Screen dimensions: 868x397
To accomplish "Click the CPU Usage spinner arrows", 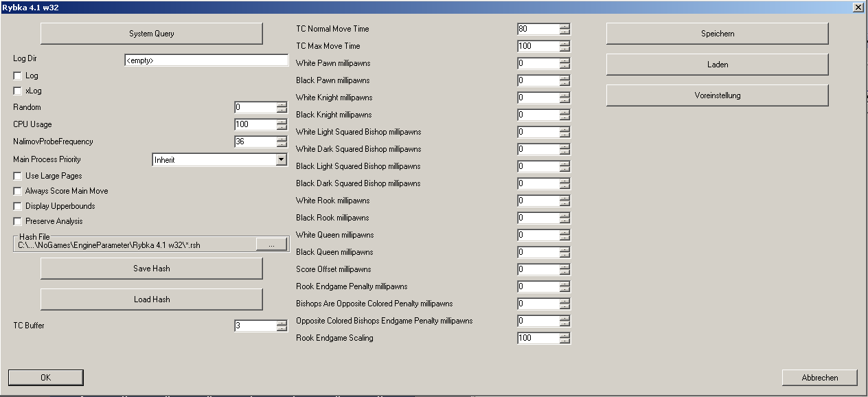I will click(282, 124).
